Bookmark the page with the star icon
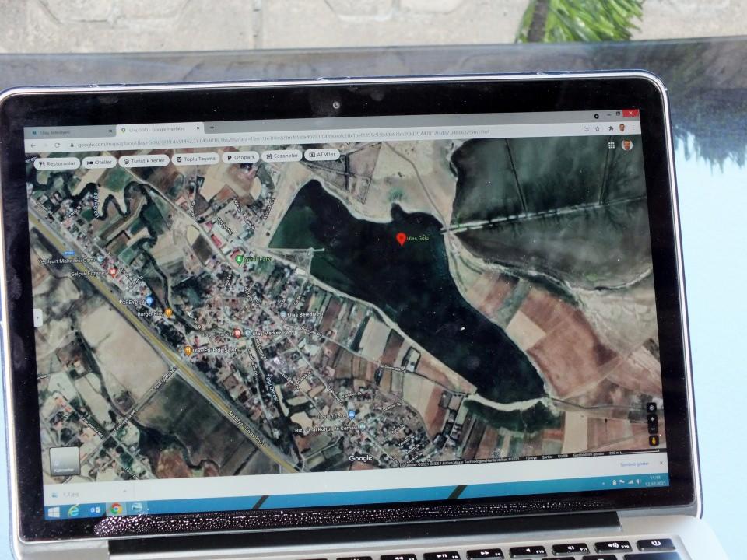This screenshot has height=560, width=747. (597, 128)
